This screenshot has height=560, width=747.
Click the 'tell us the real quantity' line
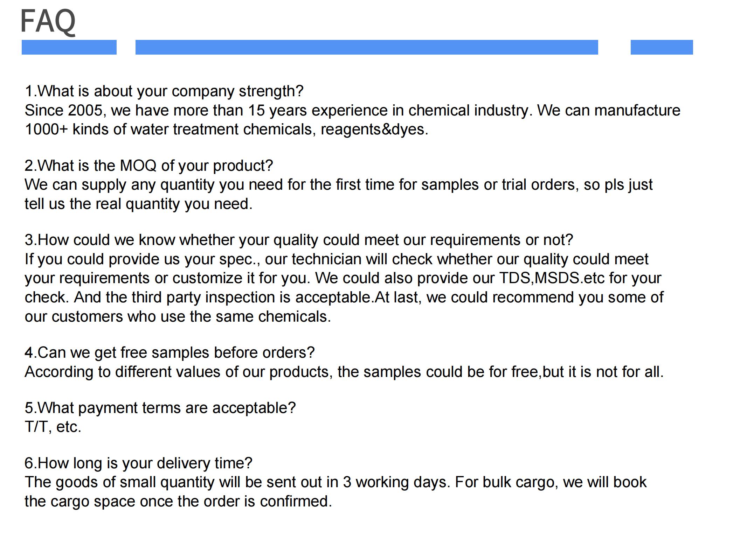pyautogui.click(x=138, y=204)
